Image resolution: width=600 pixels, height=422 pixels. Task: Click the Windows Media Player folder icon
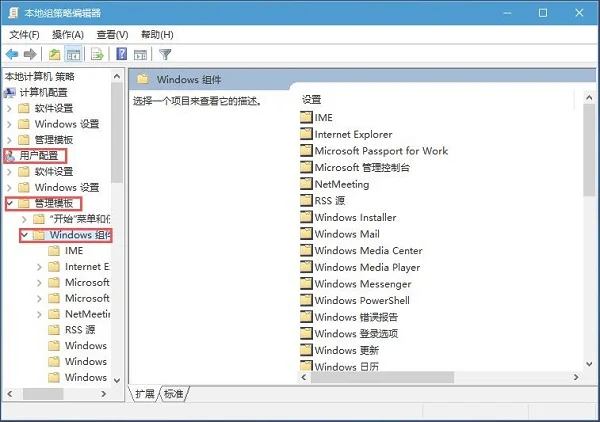point(306,267)
